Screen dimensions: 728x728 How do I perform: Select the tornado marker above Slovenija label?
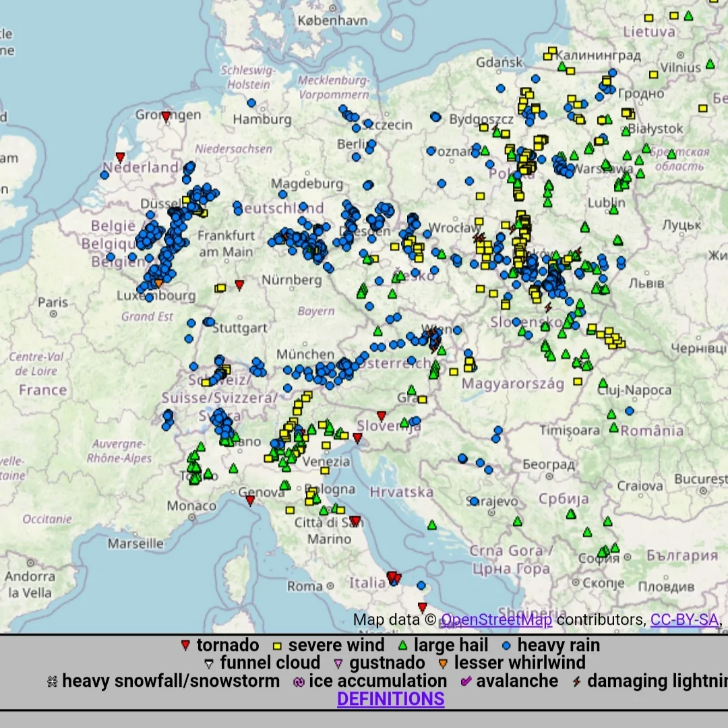click(381, 416)
